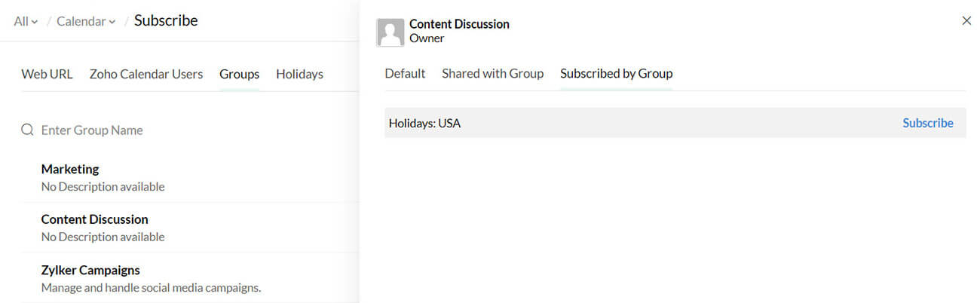
Task: Switch to the Default tab
Action: [405, 73]
